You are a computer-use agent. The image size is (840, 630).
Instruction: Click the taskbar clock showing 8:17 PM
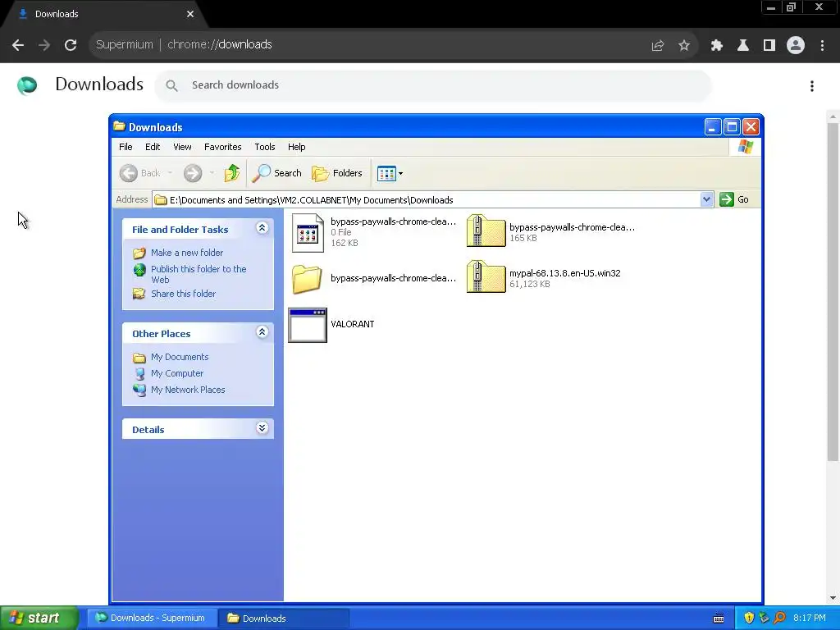[810, 618]
